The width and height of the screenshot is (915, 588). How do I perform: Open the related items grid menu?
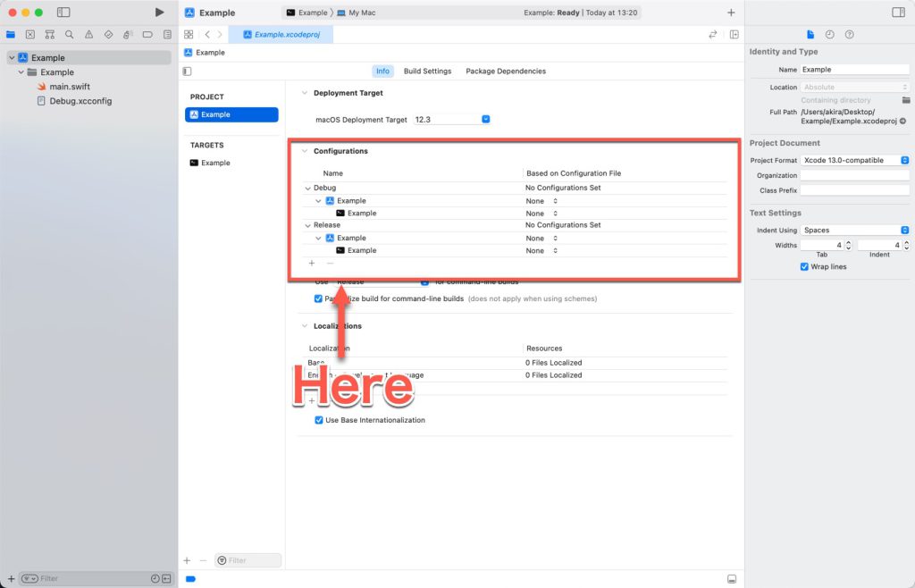(189, 35)
